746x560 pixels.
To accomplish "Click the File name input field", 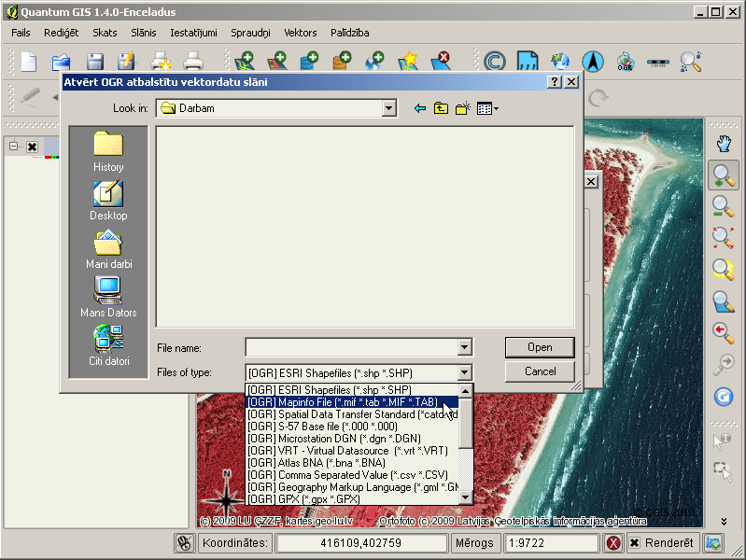I will pyautogui.click(x=352, y=347).
